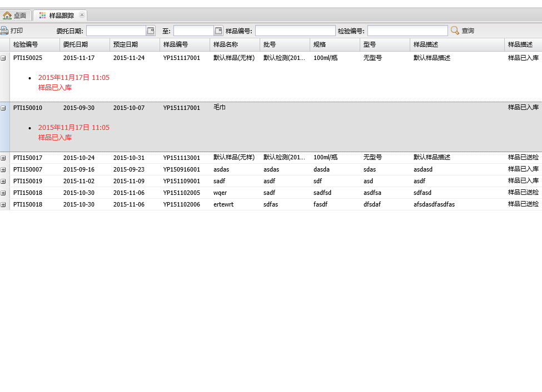Expand the row with sample YP151102005
The image size is (542, 392).
(x=3, y=193)
